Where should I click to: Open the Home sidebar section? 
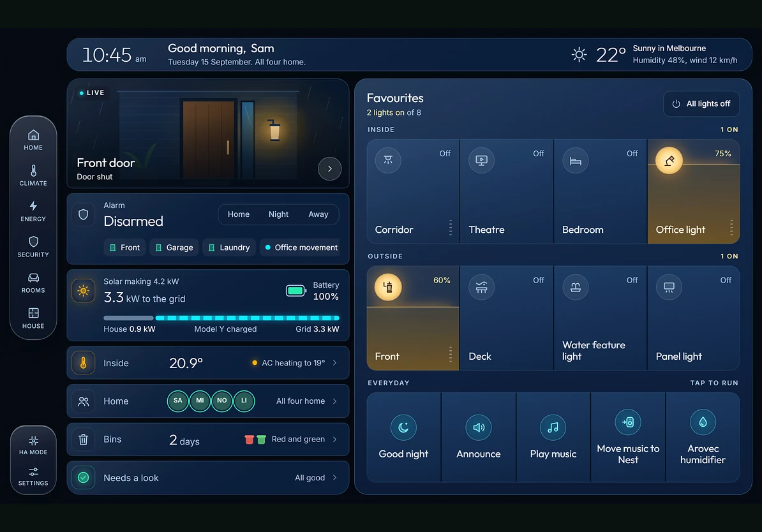tap(33, 140)
